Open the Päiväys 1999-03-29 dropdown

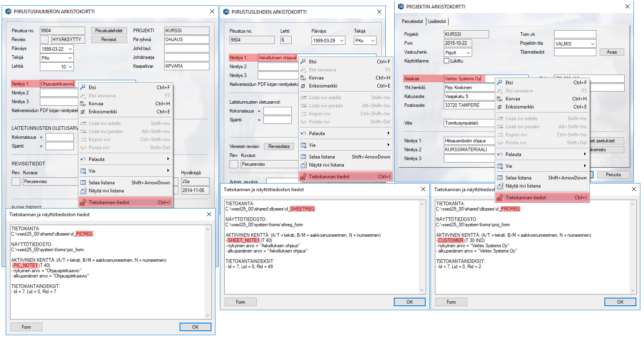342,41
